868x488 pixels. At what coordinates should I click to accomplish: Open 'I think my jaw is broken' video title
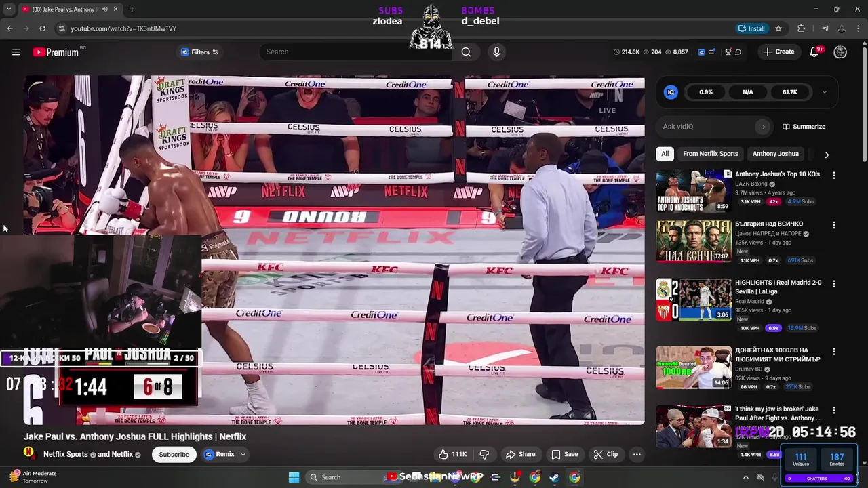(777, 413)
